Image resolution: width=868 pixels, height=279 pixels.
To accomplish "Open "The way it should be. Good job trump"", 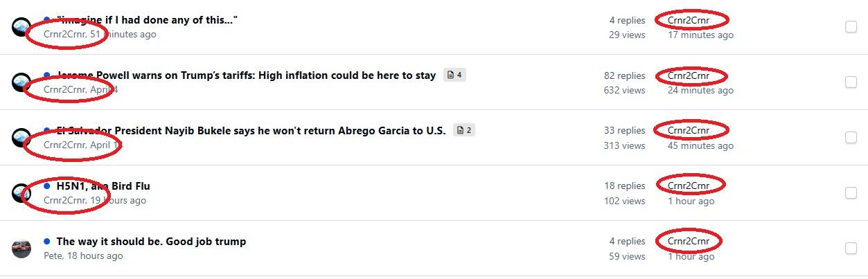I will (151, 241).
